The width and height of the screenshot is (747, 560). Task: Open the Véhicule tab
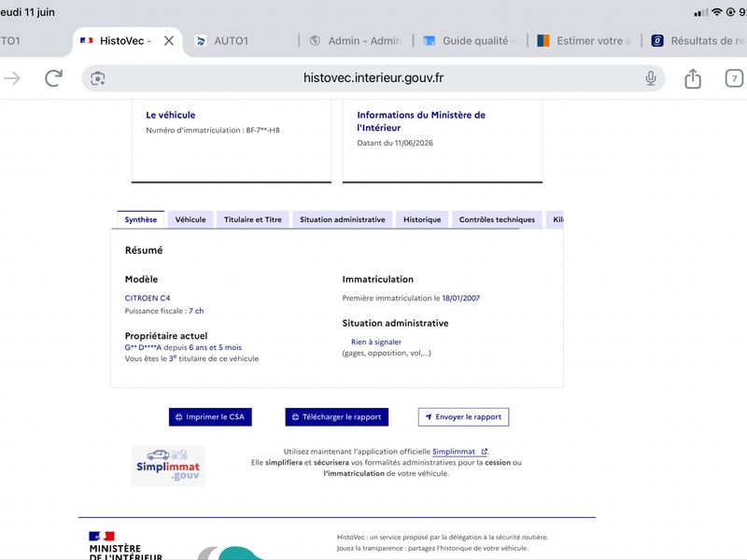tap(190, 219)
